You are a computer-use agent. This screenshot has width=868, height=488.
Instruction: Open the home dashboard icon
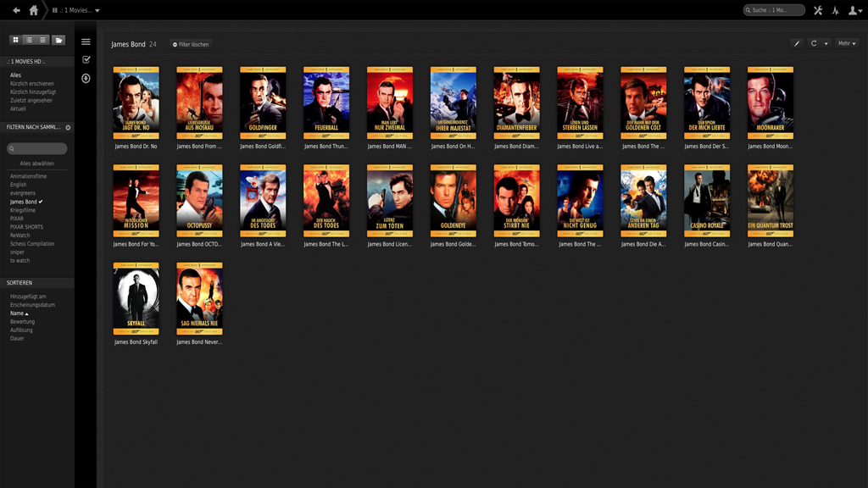pyautogui.click(x=34, y=10)
